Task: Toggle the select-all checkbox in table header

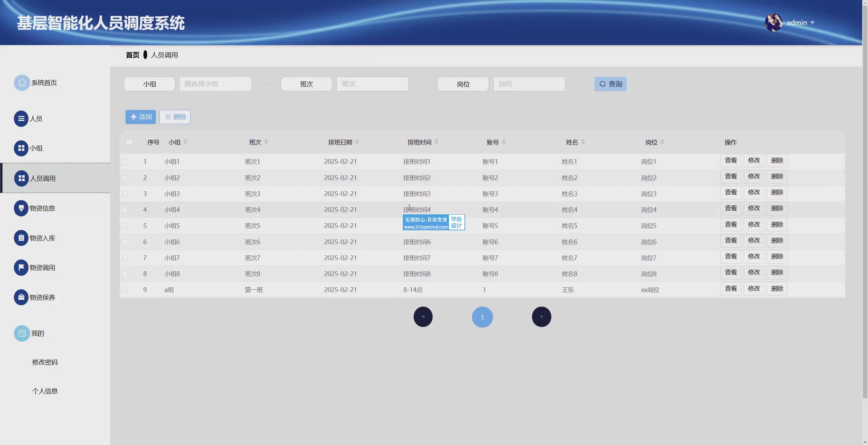Action: [129, 142]
